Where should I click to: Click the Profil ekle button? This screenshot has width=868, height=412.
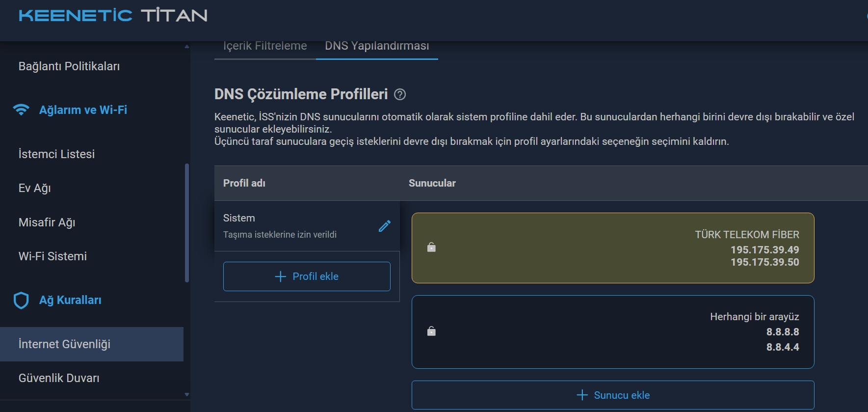pyautogui.click(x=307, y=276)
